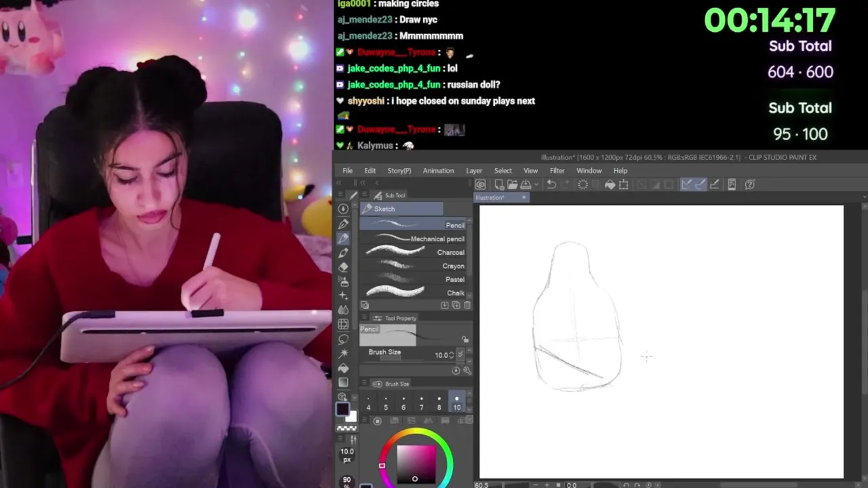Create a new canvas from command bar
The width and height of the screenshot is (868, 488).
point(499,184)
